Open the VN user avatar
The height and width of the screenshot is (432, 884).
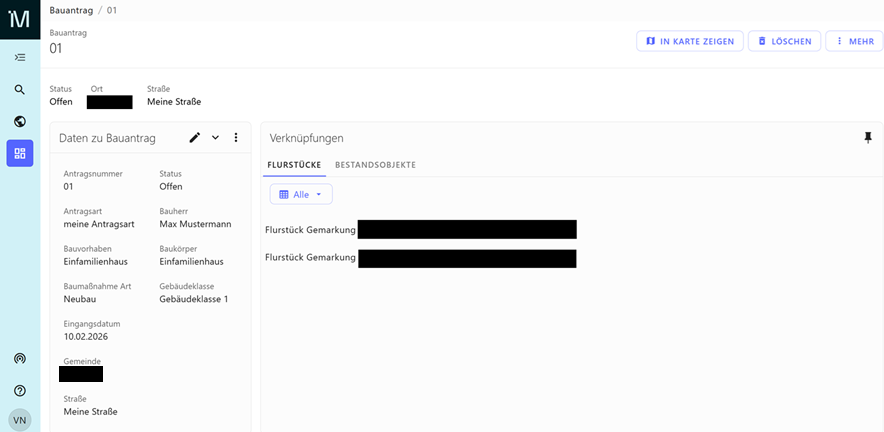[20, 420]
